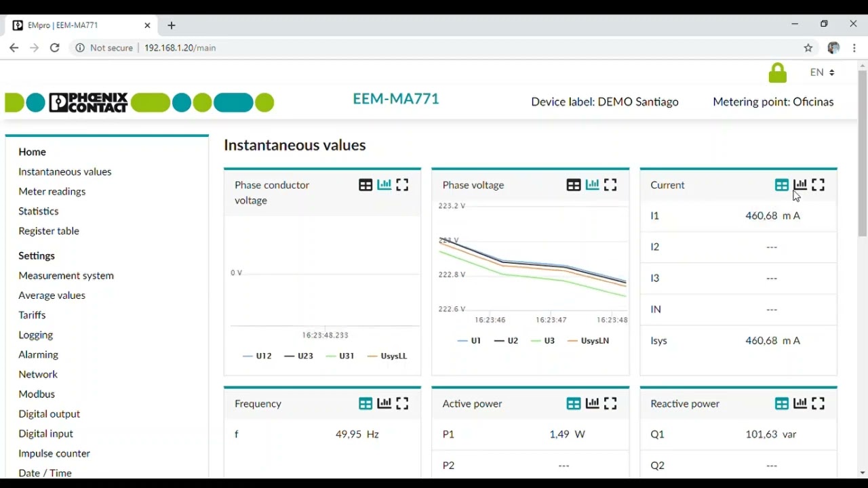Go to Home in sidebar
The height and width of the screenshot is (488, 868).
[33, 152]
